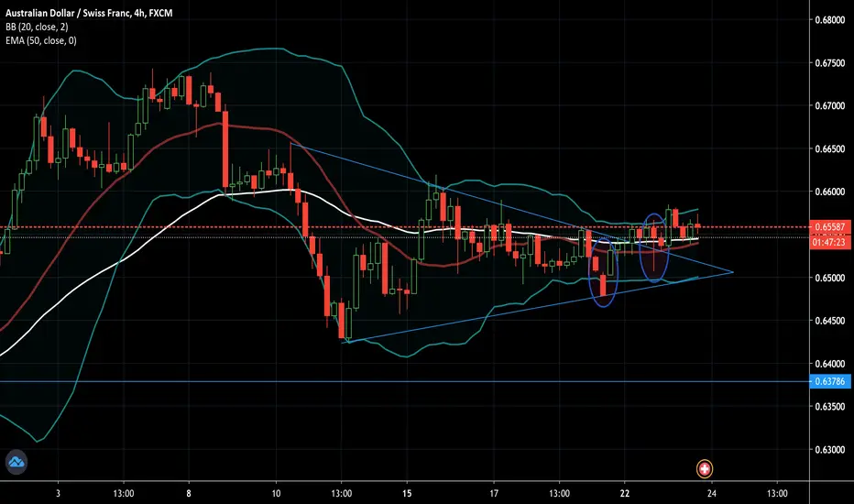The image size is (854, 504).
Task: Click the red current price label 0.65587
Action: click(830, 226)
